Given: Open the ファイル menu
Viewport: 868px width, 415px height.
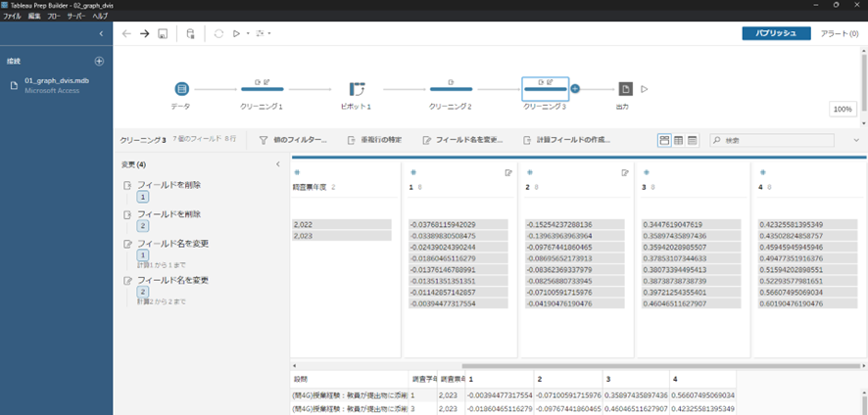Looking at the screenshot, I should pos(12,17).
